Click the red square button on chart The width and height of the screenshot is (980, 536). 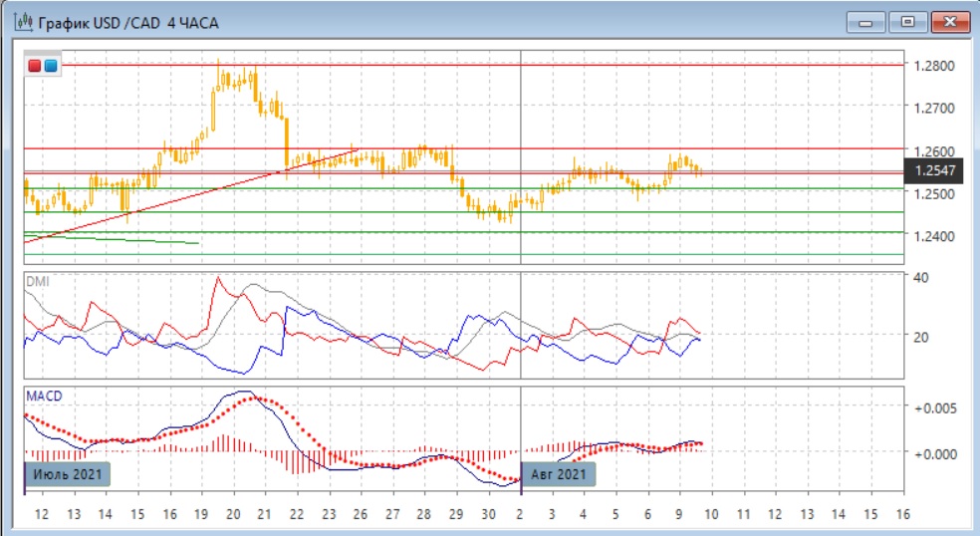click(35, 66)
